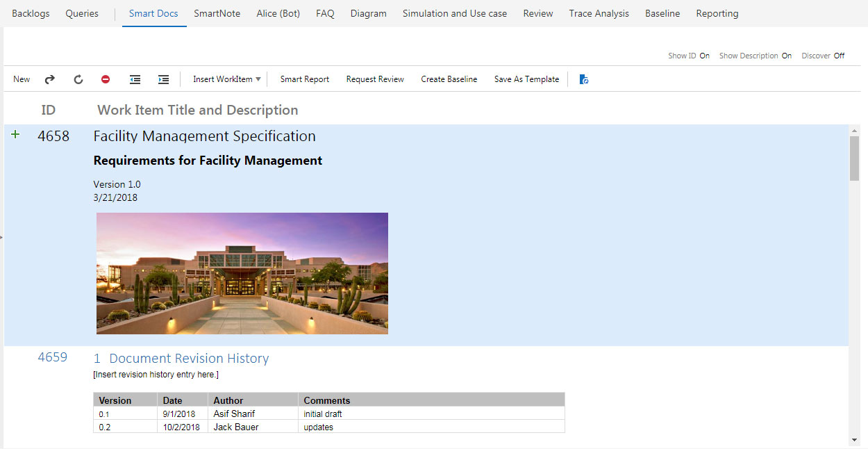This screenshot has height=449, width=868.
Task: Open the FAQ tab
Action: tap(325, 13)
